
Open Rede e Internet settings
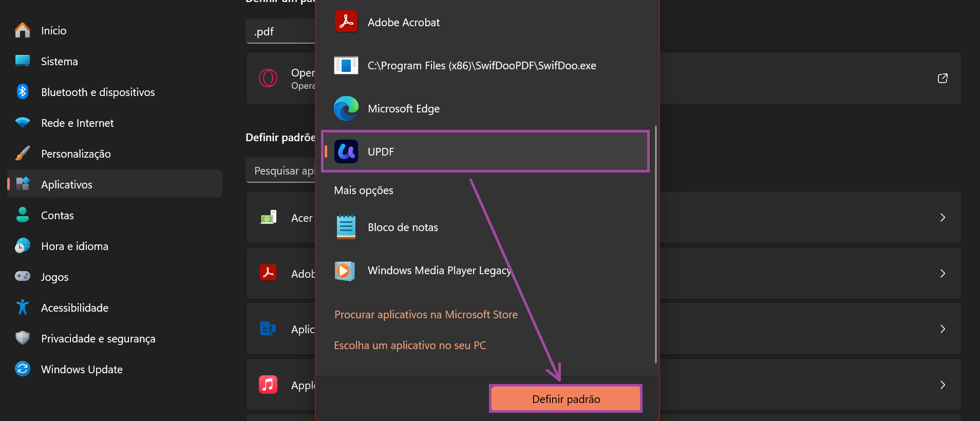(x=115, y=123)
